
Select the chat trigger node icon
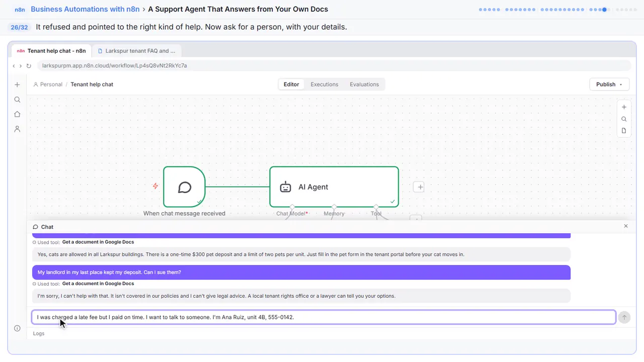pyautogui.click(x=184, y=187)
